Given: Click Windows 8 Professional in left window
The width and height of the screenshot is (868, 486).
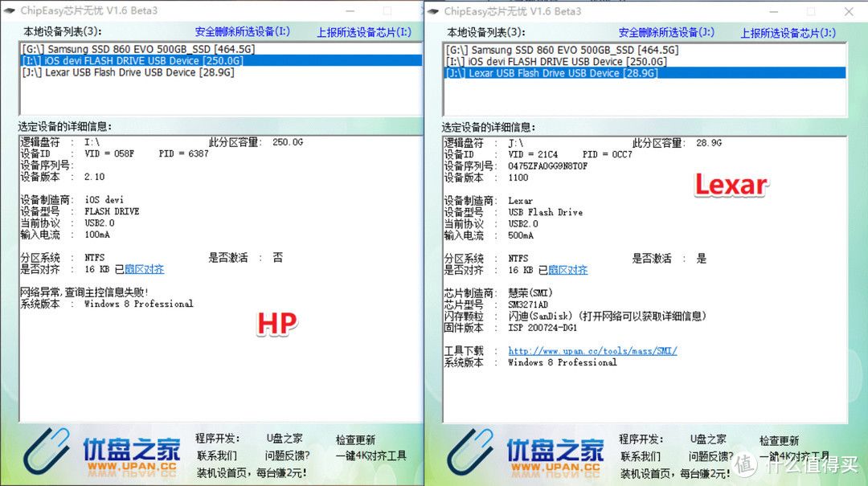Looking at the screenshot, I should (138, 304).
